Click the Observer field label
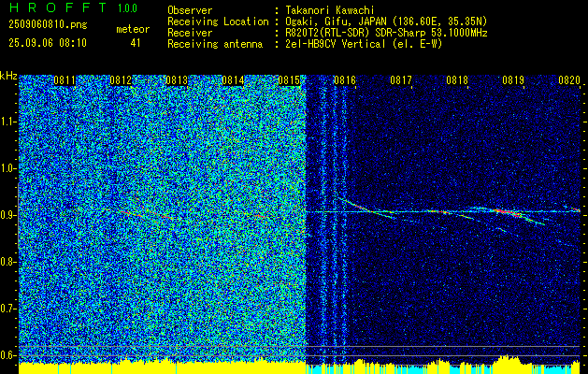The width and height of the screenshot is (588, 374). pos(190,10)
